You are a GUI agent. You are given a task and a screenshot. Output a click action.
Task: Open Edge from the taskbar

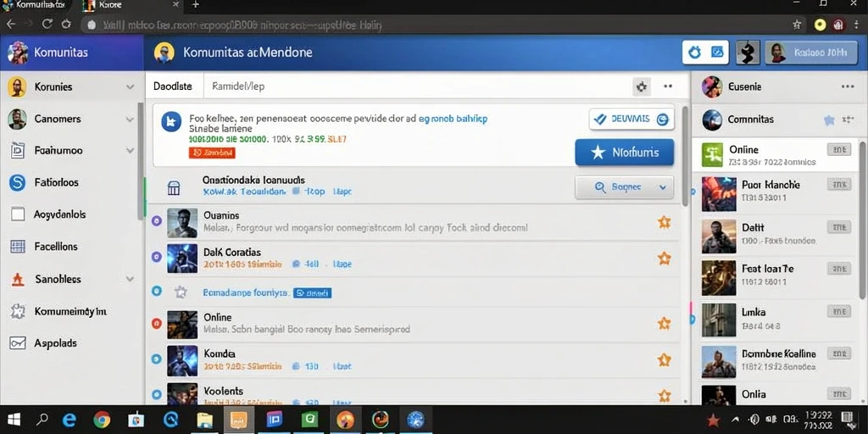[70, 420]
